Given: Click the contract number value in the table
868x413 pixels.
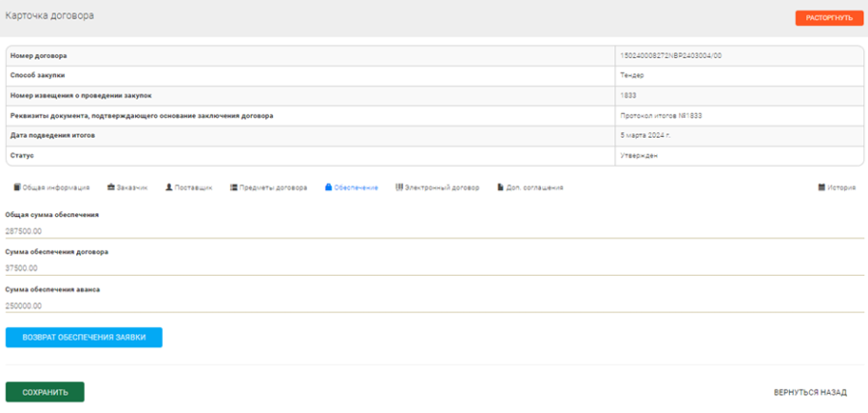Looking at the screenshot, I should pyautogui.click(x=670, y=56).
